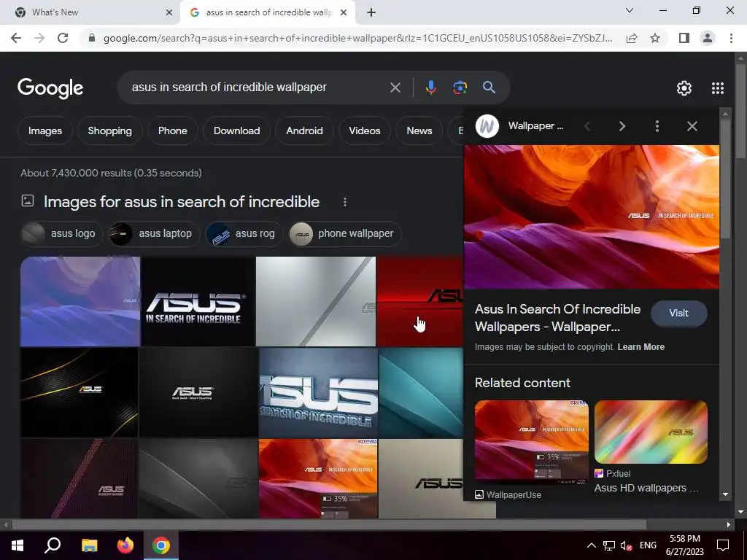Open the Chrome profile avatar menu

click(x=708, y=38)
